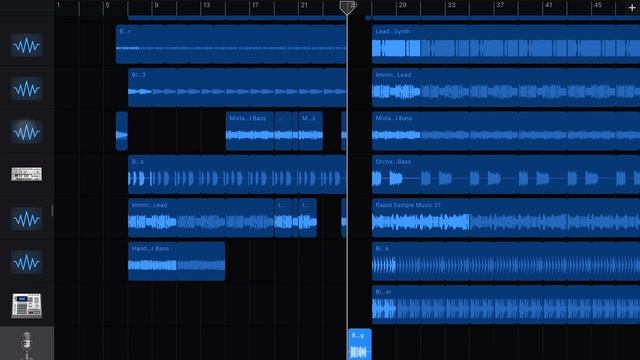
Task: Select the highlighted audio track icon for Mixta...l Bass row
Action: click(x=27, y=131)
